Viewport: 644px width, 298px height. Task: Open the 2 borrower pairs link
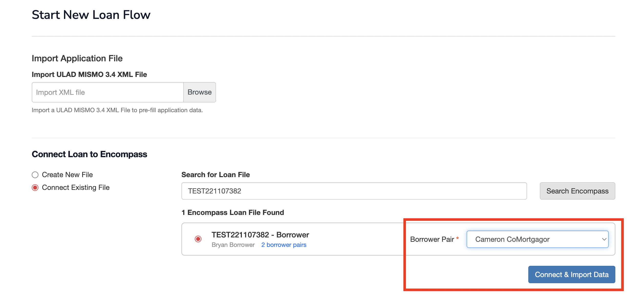tap(284, 245)
